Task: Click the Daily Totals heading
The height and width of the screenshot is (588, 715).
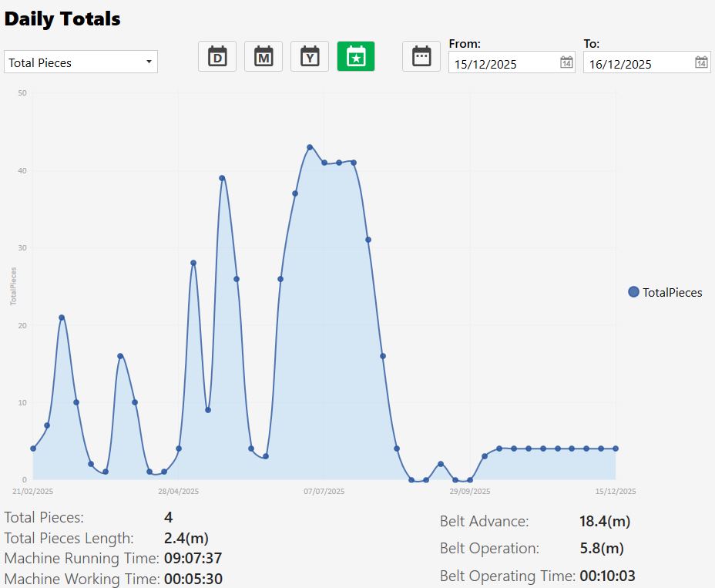Action: tap(62, 18)
